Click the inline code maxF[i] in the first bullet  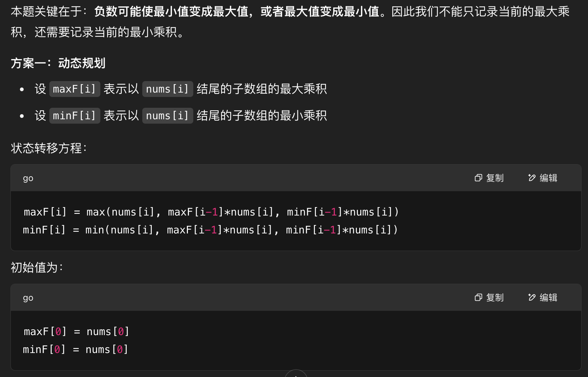[74, 89]
